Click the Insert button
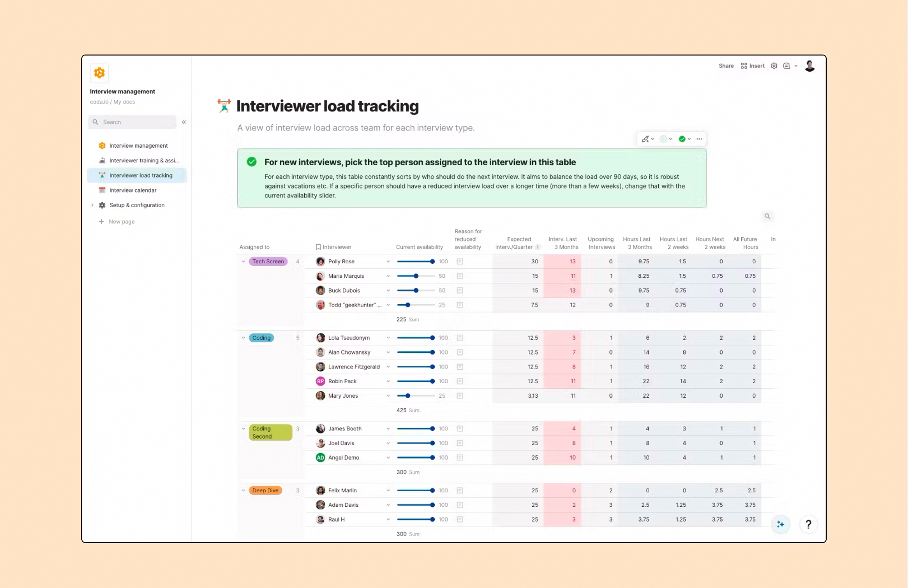The width and height of the screenshot is (908, 588). click(x=752, y=66)
